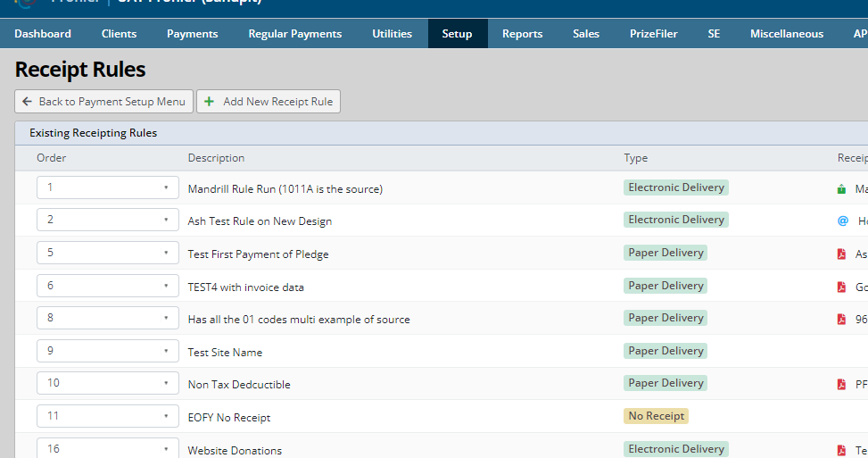Open the Sales menu
This screenshot has height=458, width=868.
point(586,34)
